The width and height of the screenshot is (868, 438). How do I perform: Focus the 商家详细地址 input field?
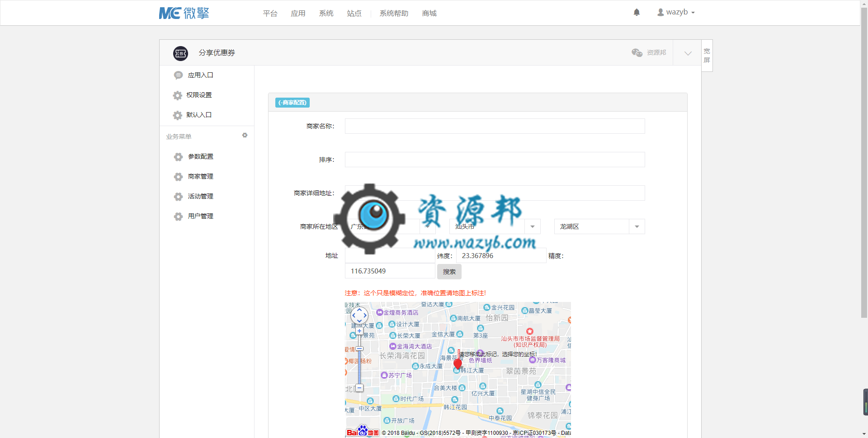[x=495, y=193]
